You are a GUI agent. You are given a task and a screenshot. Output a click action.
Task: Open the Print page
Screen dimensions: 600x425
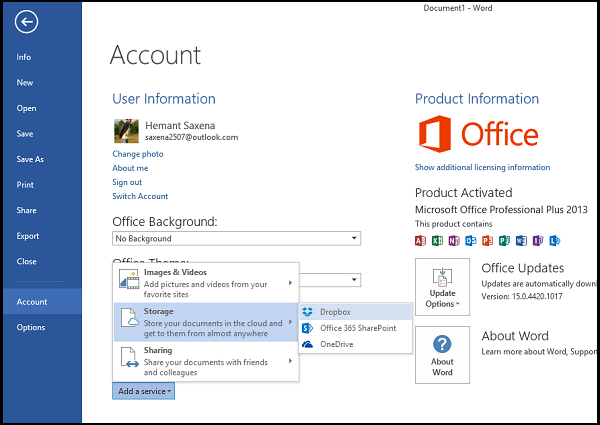coord(25,185)
